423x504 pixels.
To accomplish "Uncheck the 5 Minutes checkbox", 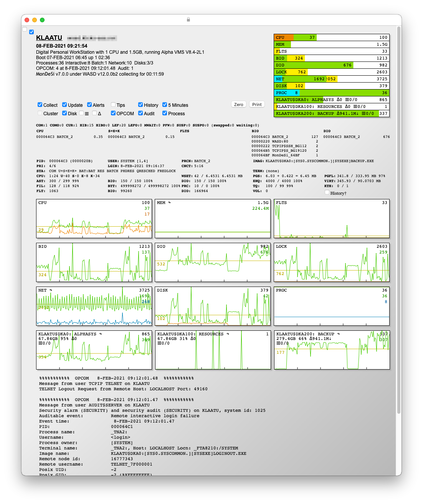I will click(165, 104).
